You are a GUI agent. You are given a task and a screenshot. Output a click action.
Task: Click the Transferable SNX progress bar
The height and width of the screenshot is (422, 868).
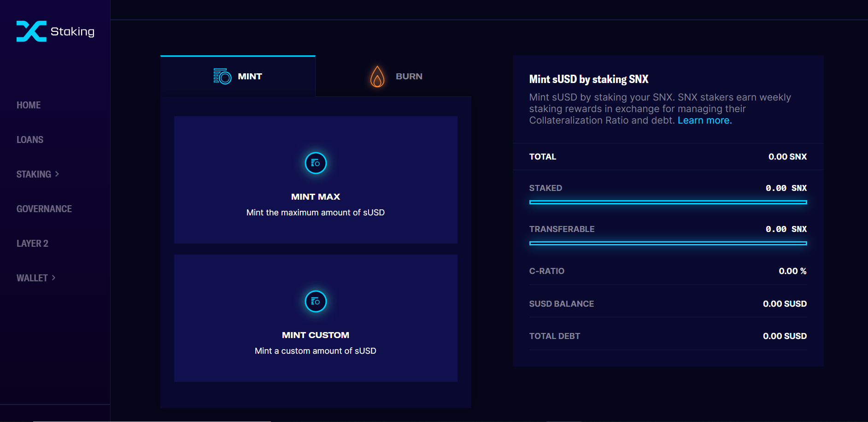(668, 243)
